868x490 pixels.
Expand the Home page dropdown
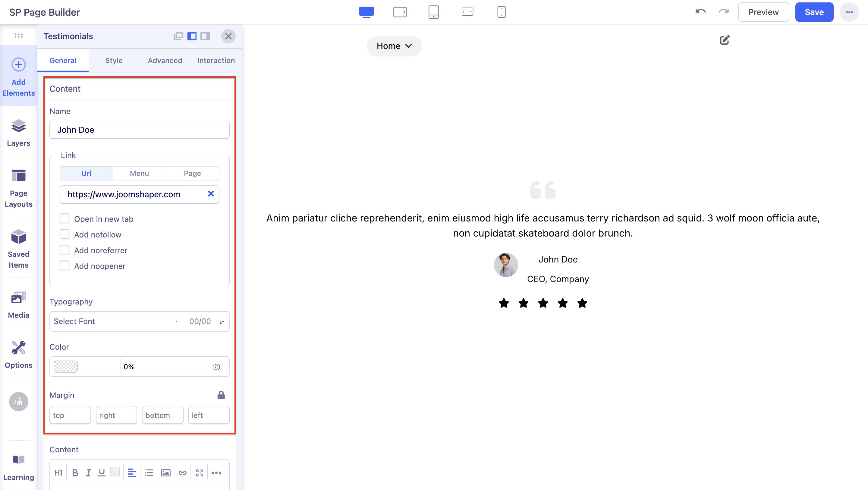[x=394, y=46]
